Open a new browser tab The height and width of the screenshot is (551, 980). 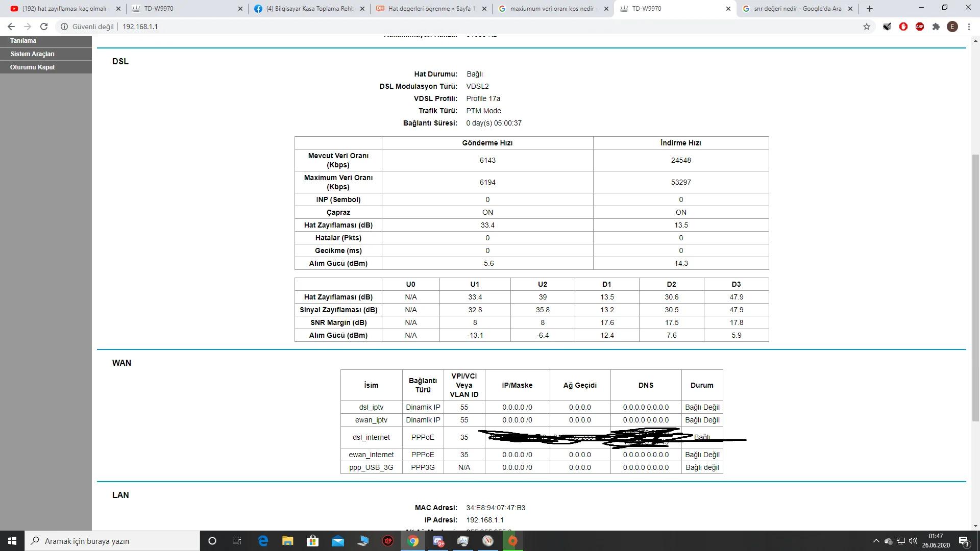pos(870,9)
